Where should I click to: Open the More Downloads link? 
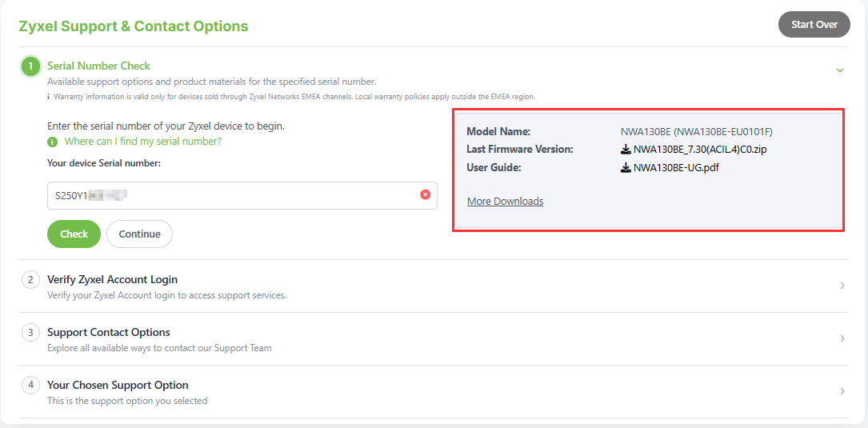click(505, 201)
